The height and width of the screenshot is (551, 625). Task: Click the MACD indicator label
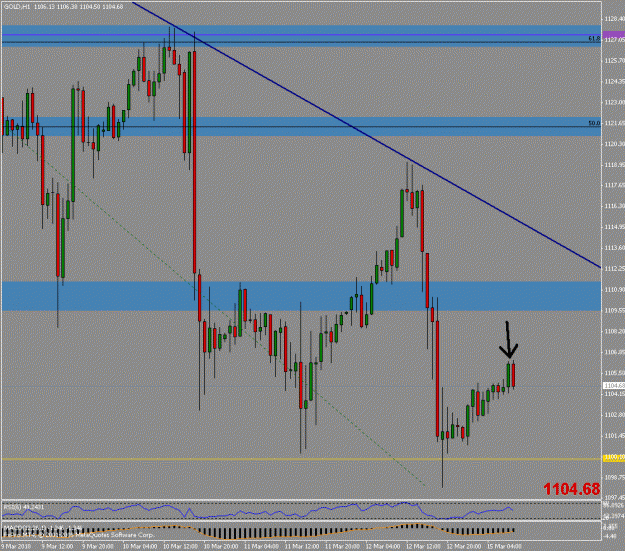pos(42,528)
